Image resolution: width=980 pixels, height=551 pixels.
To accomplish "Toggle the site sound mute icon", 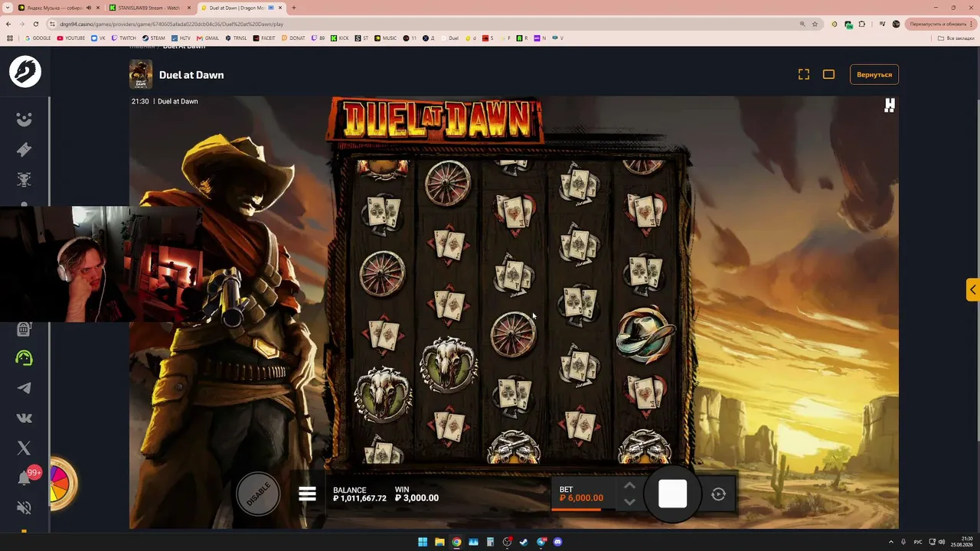I will coord(24,507).
